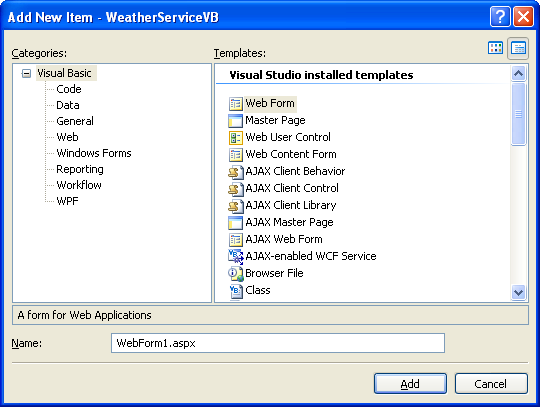540x407 pixels.
Task: Select the AJAX Client Behavior label
Action: point(295,171)
